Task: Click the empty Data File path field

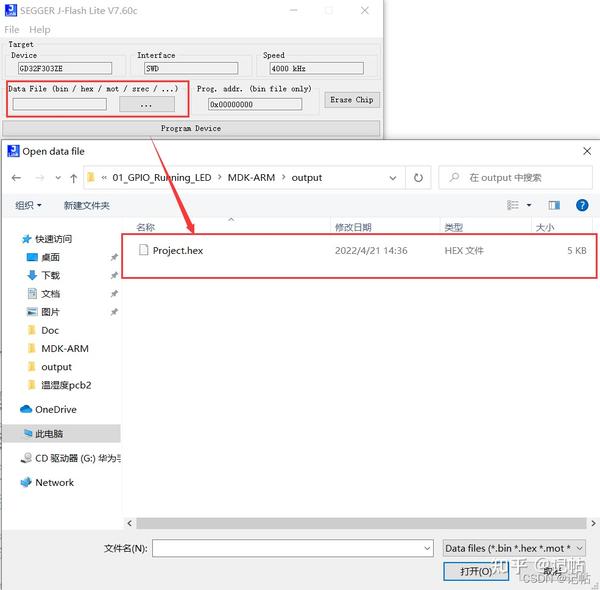Action: point(60,104)
